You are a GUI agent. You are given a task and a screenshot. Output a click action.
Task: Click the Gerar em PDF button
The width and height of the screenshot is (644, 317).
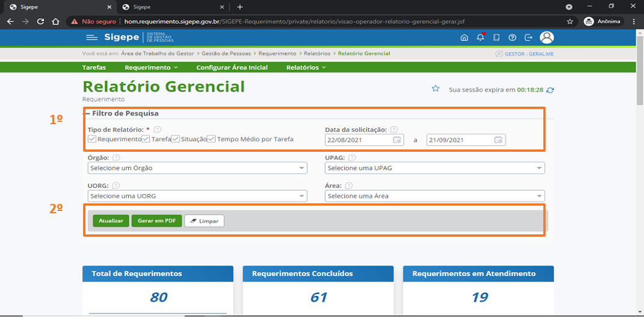[156, 221]
